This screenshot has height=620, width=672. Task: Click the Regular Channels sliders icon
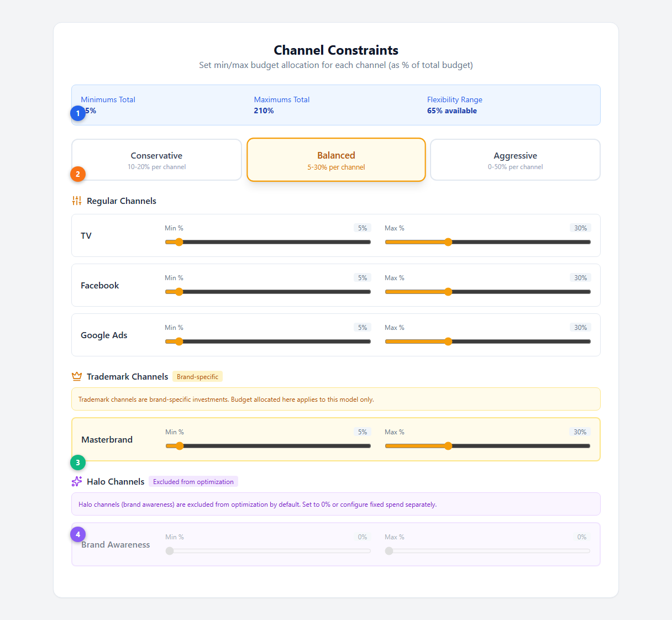coord(77,201)
